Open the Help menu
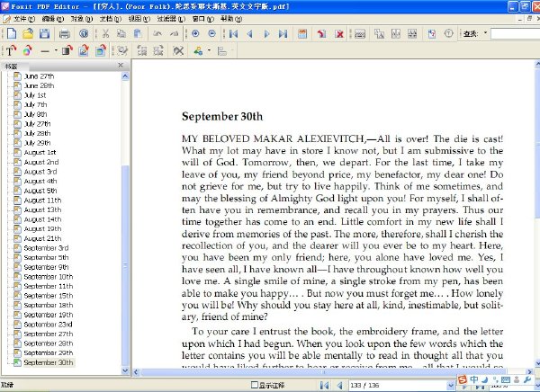Screen dimensions: 540x392 (x=231, y=19)
